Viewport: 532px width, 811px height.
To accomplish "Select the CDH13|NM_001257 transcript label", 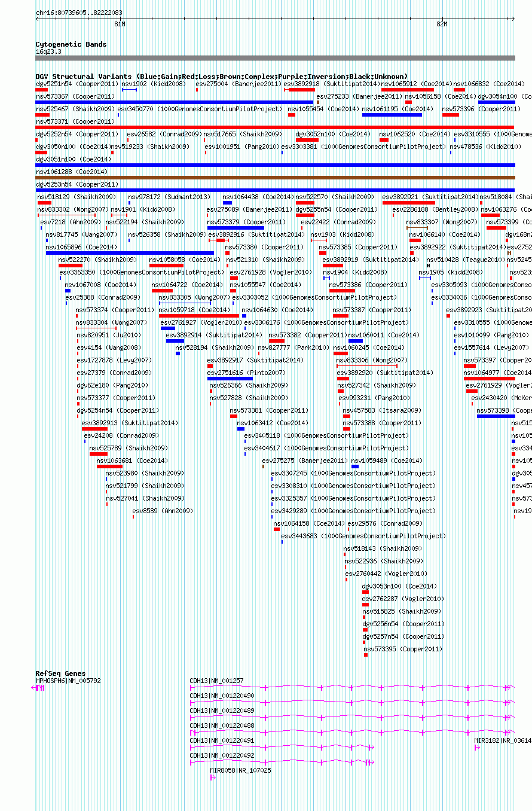I will click(217, 681).
